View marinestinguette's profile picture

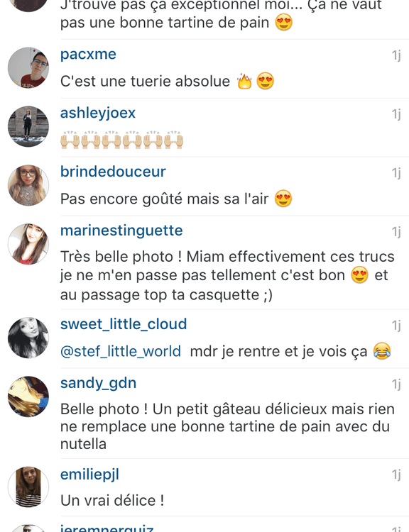28,244
